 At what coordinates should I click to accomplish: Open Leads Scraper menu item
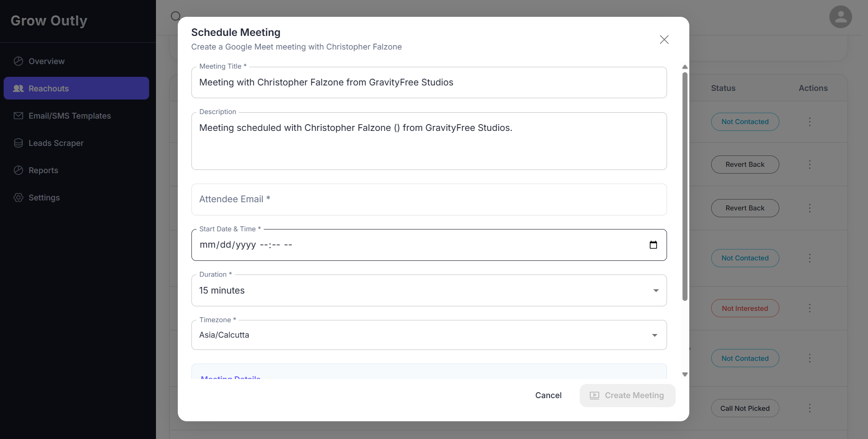56,143
